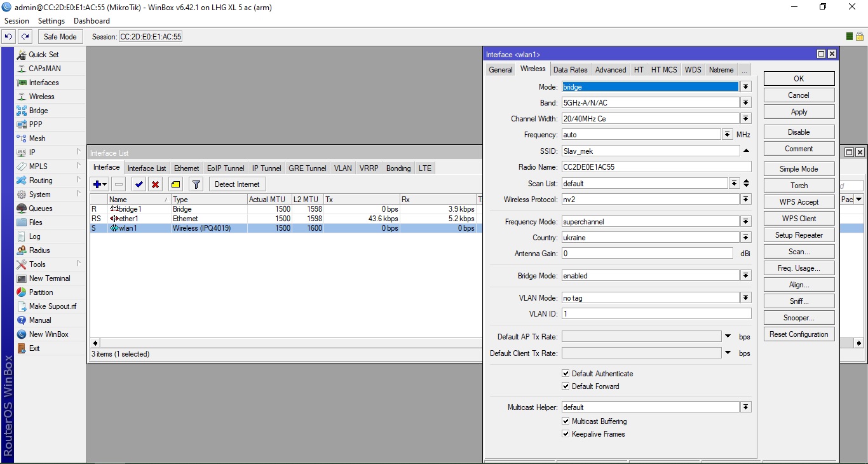Image resolution: width=868 pixels, height=464 pixels.
Task: Click Exit in the sidebar
Action: pyautogui.click(x=34, y=348)
